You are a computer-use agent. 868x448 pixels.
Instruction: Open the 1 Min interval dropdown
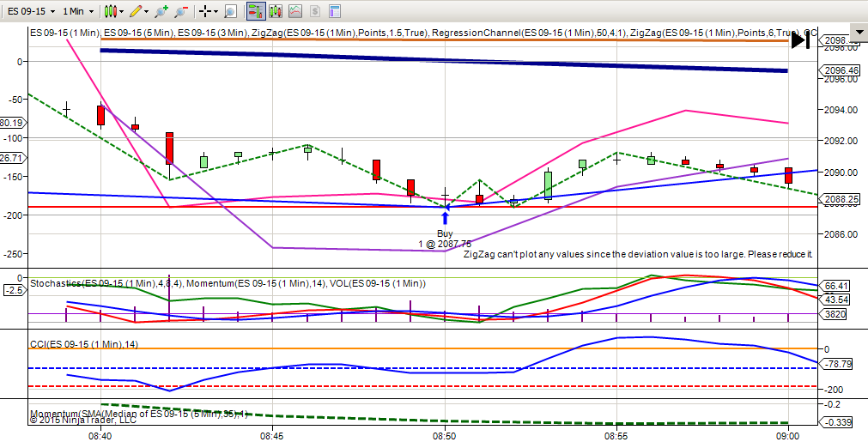(x=77, y=11)
